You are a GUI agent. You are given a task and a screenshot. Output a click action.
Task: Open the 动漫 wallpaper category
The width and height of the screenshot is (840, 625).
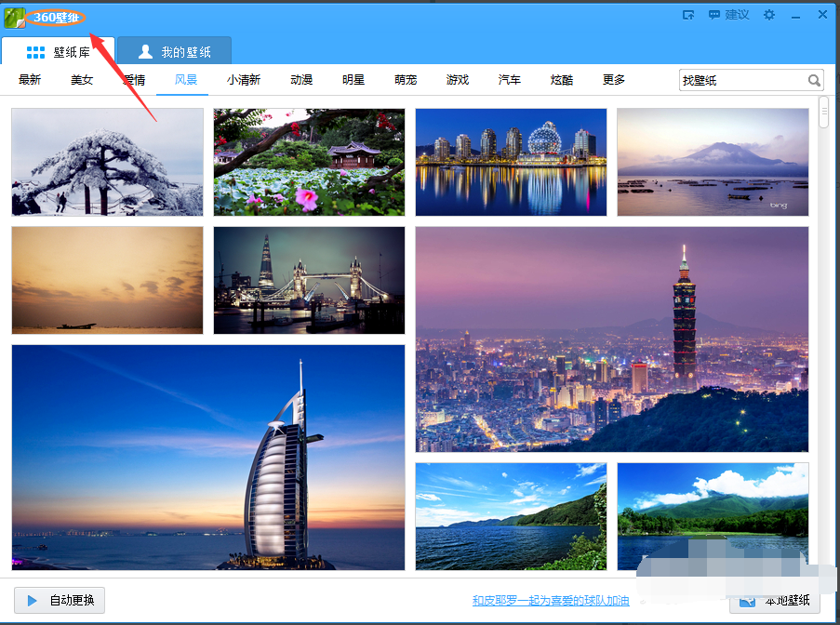[x=300, y=80]
